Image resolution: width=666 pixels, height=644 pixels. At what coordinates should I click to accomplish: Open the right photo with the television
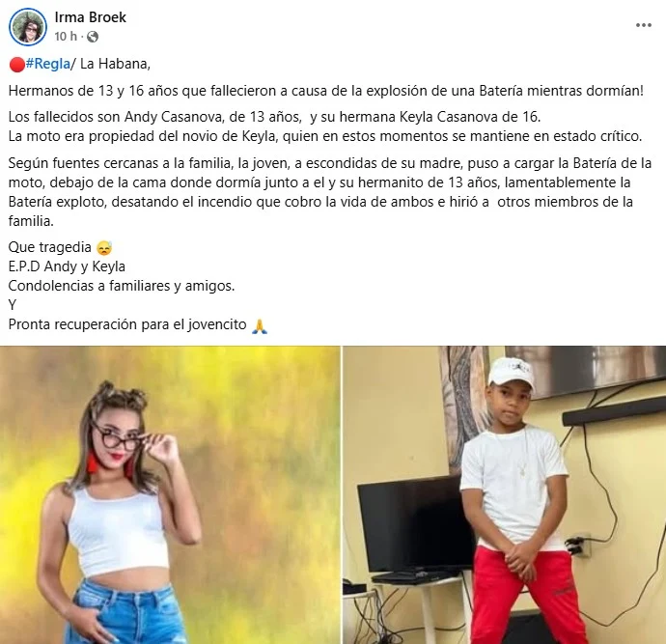pyautogui.click(x=505, y=495)
